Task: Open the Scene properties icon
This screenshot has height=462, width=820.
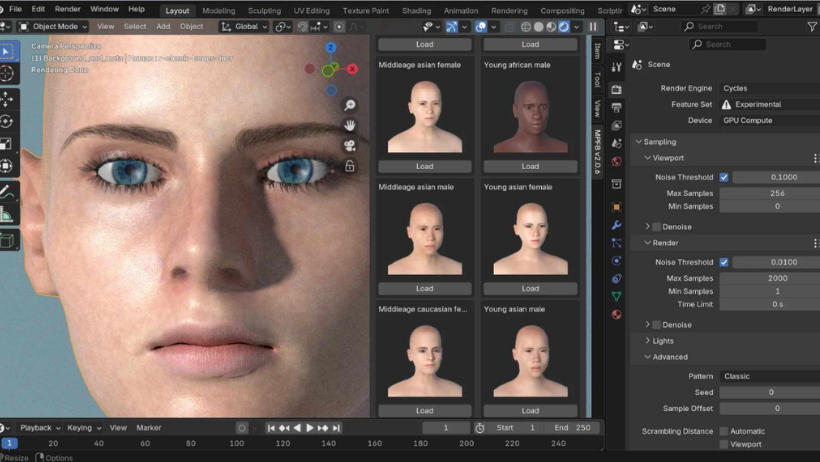Action: tap(617, 143)
